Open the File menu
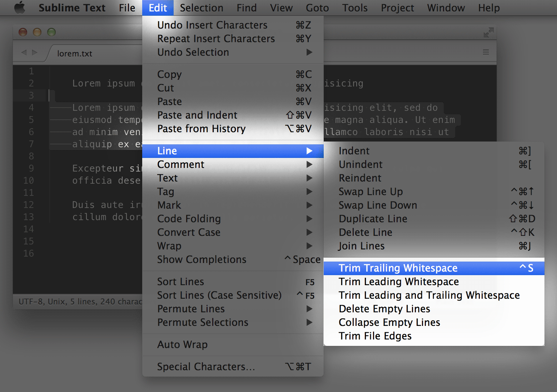The image size is (557, 392). (x=127, y=8)
